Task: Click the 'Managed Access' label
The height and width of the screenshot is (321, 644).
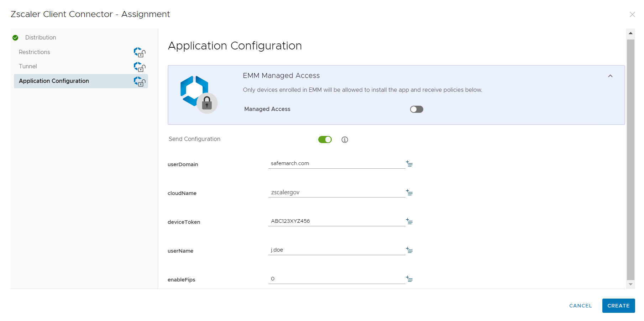Action: click(x=267, y=109)
